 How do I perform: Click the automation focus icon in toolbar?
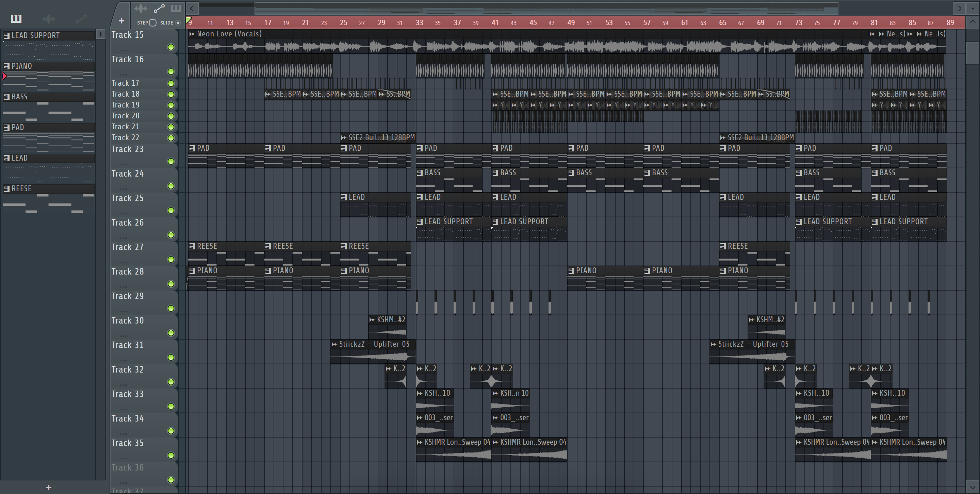[159, 8]
